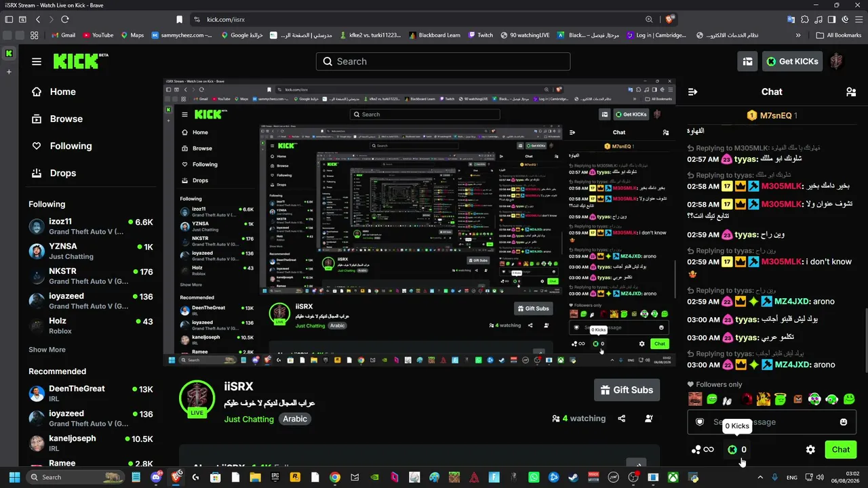Reload the page in Brave
This screenshot has width=868, height=488.
click(x=65, y=20)
